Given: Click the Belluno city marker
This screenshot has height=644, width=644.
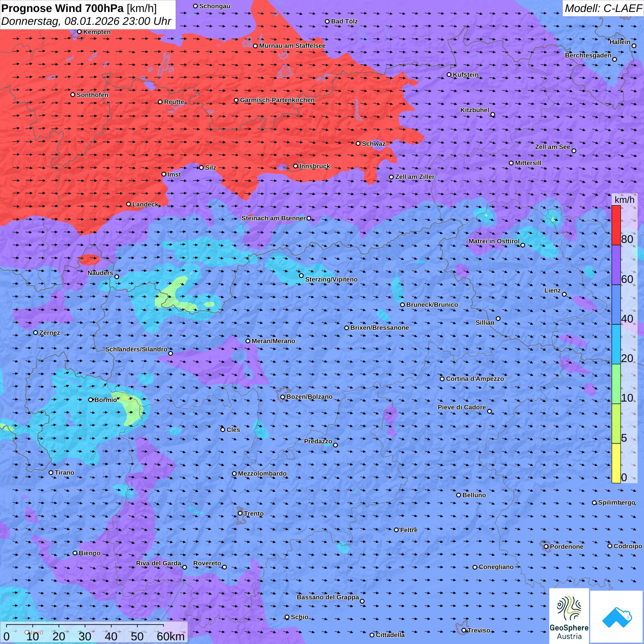Looking at the screenshot, I should [x=459, y=495].
